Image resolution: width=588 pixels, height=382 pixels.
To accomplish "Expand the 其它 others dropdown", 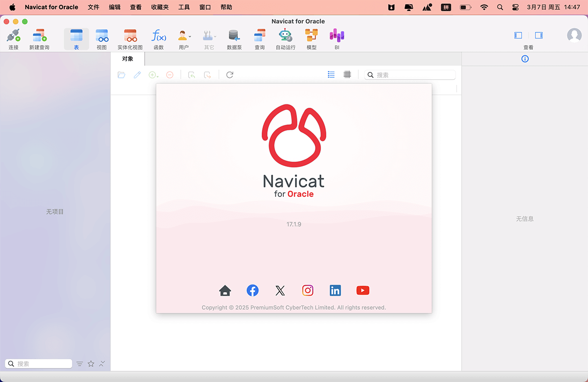I will coord(209,39).
